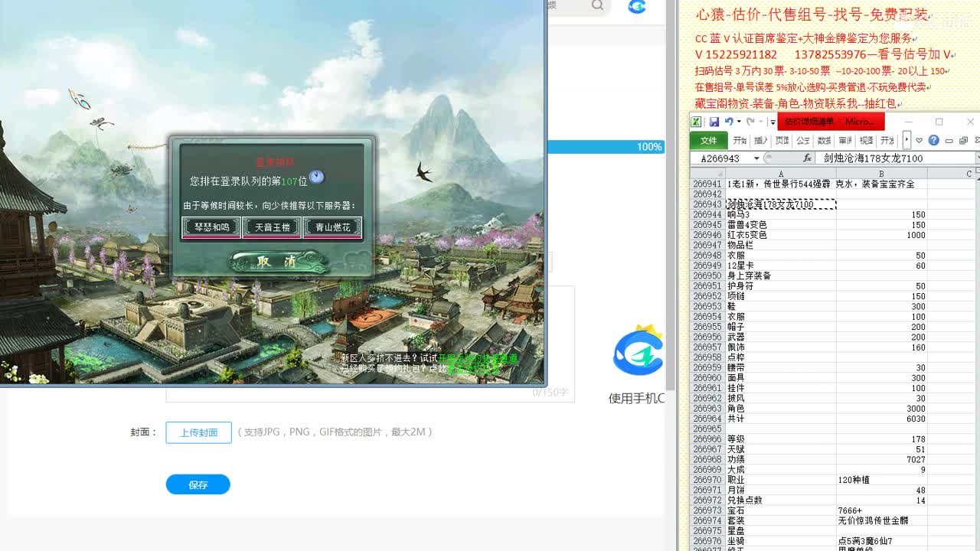Save the Excel workbook via floppy icon
980x551 pixels.
click(x=714, y=122)
